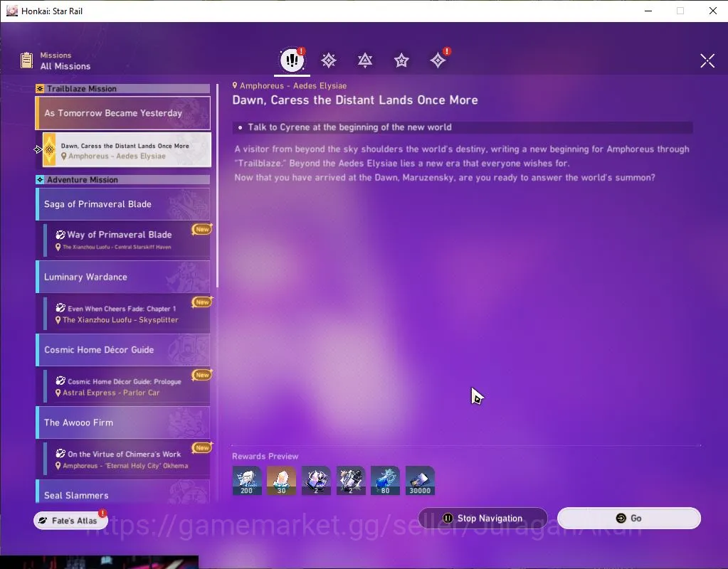
Task: Click the 200 Trailblaze EXP reward icon
Action: tap(246, 481)
